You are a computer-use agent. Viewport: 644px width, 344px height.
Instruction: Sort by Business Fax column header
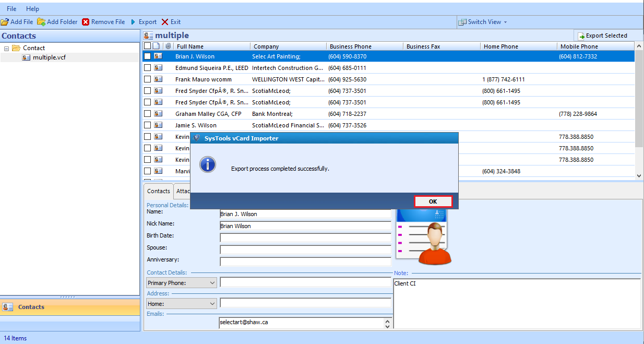(x=442, y=46)
